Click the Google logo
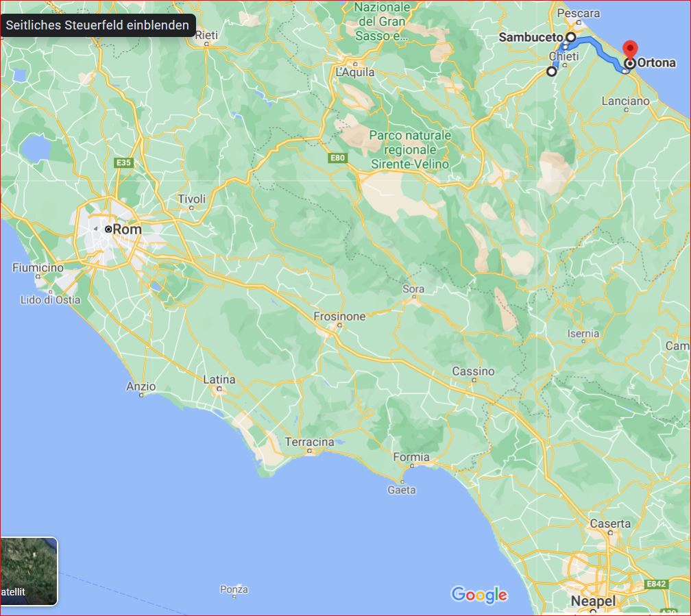 [479, 595]
